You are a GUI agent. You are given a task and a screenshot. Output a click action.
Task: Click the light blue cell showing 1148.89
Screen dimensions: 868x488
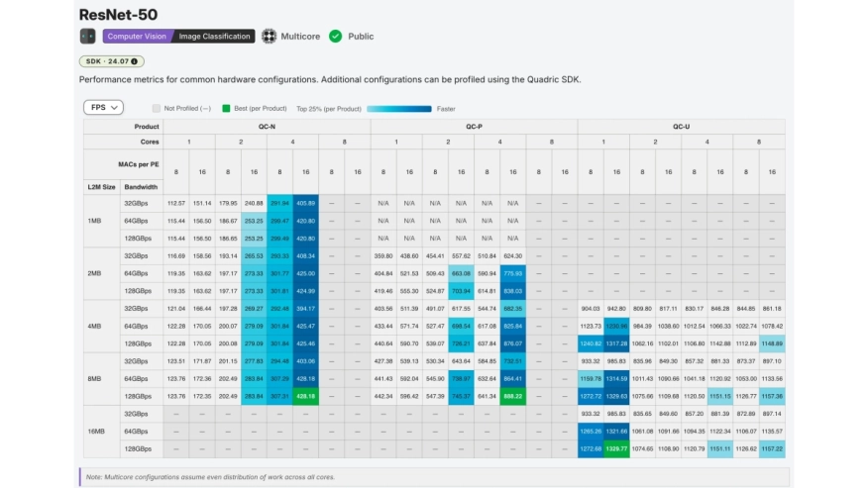(x=772, y=343)
